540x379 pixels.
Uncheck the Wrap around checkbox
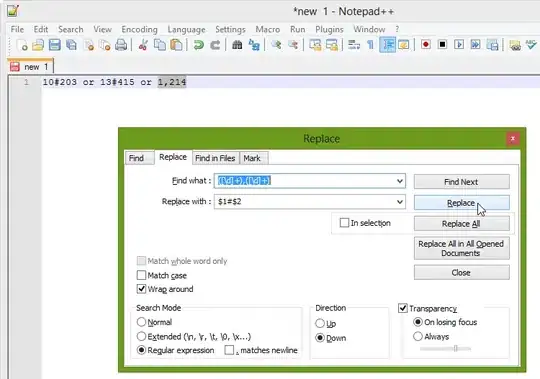[141, 289]
